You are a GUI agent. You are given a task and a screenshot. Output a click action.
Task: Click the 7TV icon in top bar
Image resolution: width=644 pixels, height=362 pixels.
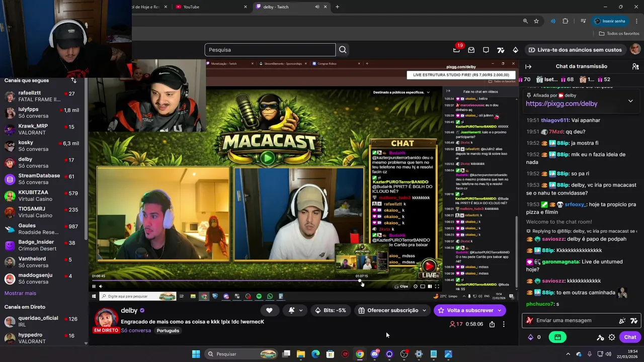[501, 50]
